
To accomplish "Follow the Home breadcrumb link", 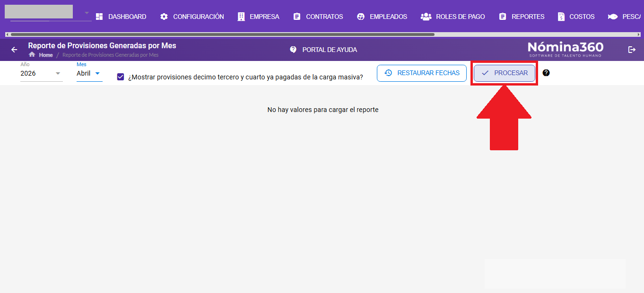I will [x=46, y=55].
